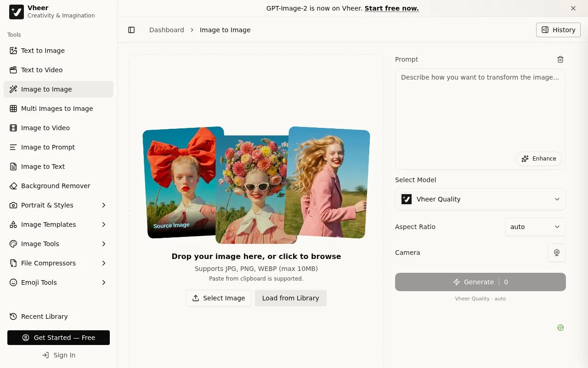Select Image to Image in sidebar

click(58, 89)
